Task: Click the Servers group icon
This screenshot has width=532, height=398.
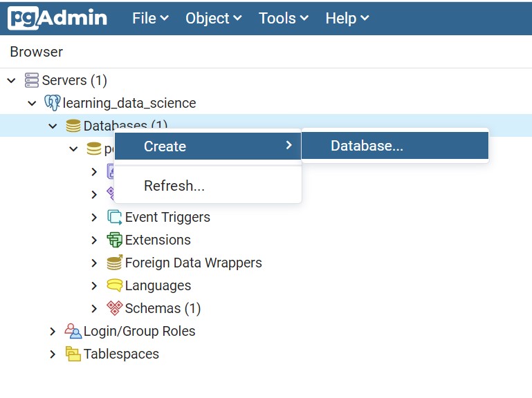Action: [x=32, y=80]
